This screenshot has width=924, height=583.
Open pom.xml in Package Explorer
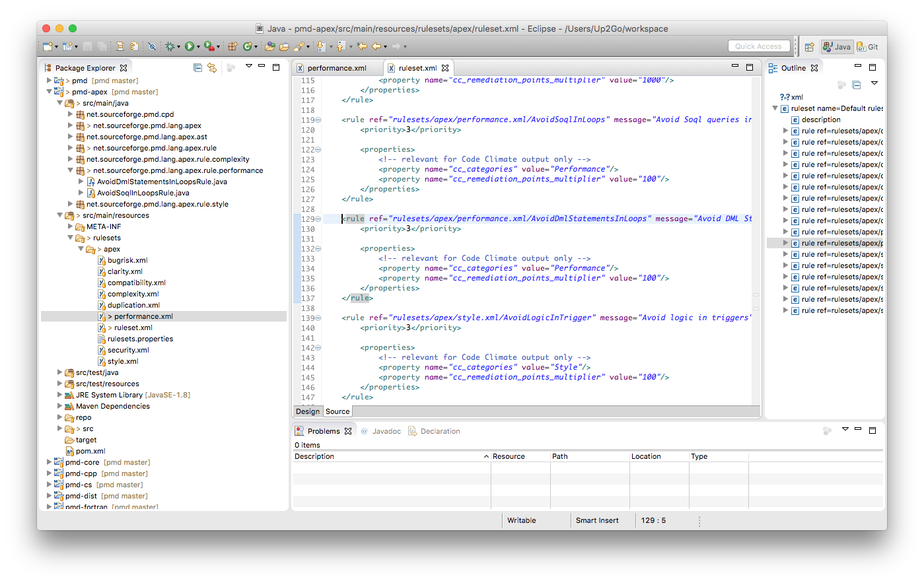click(90, 451)
